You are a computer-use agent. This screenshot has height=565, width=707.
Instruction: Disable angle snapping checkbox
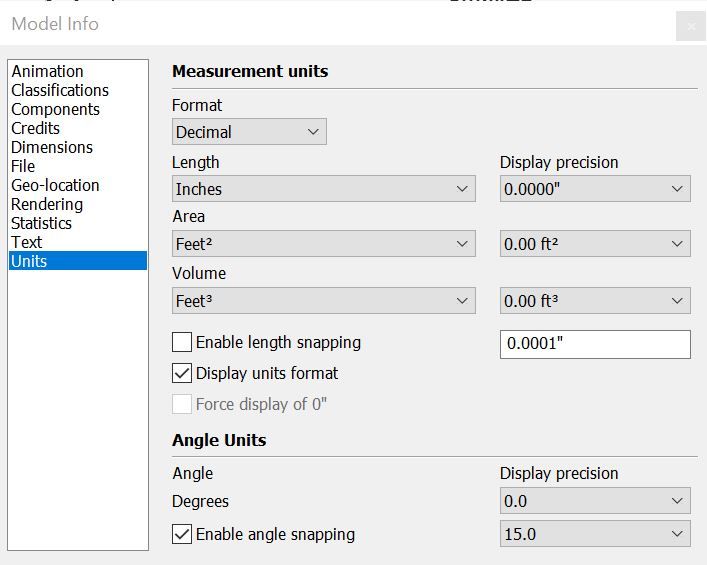182,534
